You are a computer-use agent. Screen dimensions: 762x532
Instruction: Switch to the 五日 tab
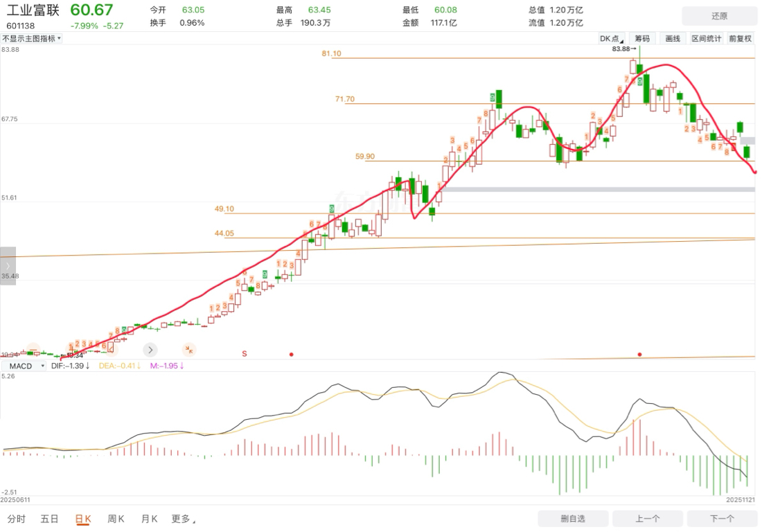click(49, 519)
